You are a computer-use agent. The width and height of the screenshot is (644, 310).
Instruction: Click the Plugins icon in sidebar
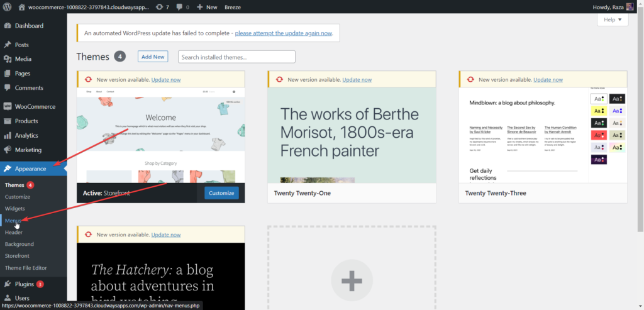(x=8, y=284)
